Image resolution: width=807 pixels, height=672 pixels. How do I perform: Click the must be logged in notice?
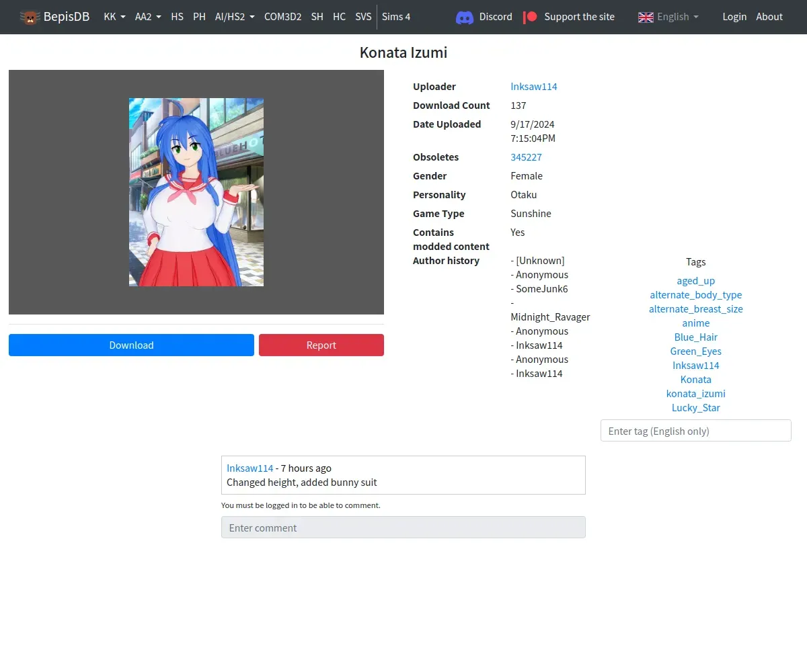301,505
